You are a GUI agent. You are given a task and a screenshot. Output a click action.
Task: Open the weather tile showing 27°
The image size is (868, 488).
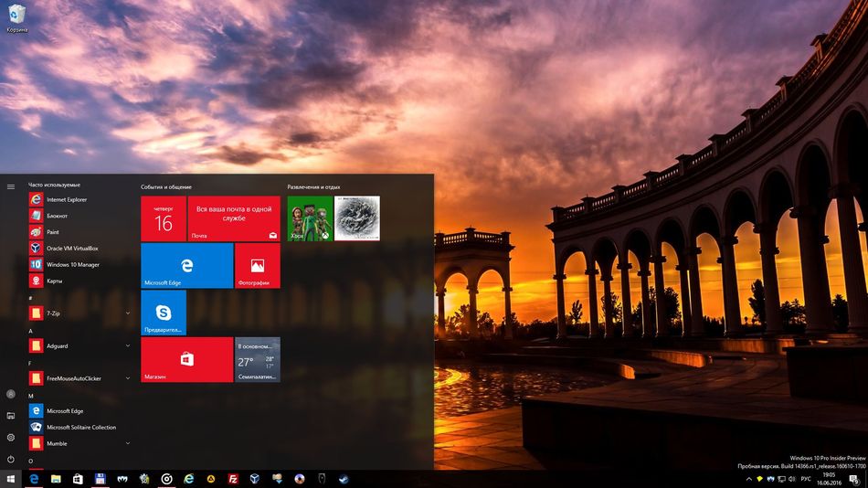pyautogui.click(x=258, y=359)
